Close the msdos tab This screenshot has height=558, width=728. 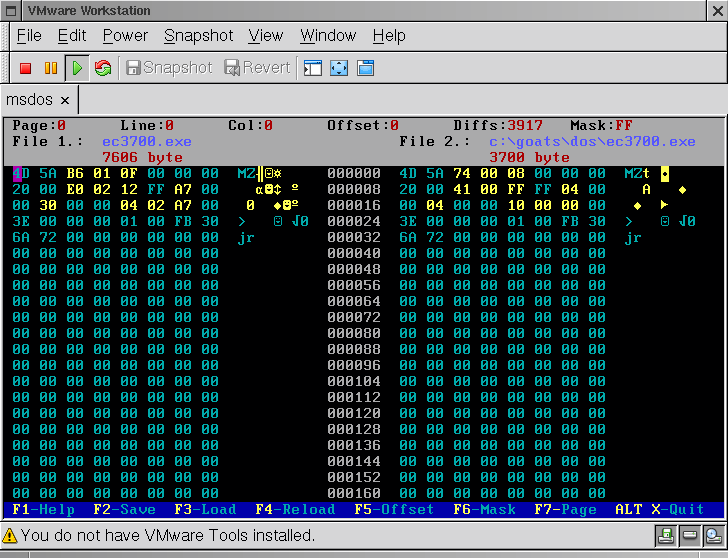click(x=65, y=101)
